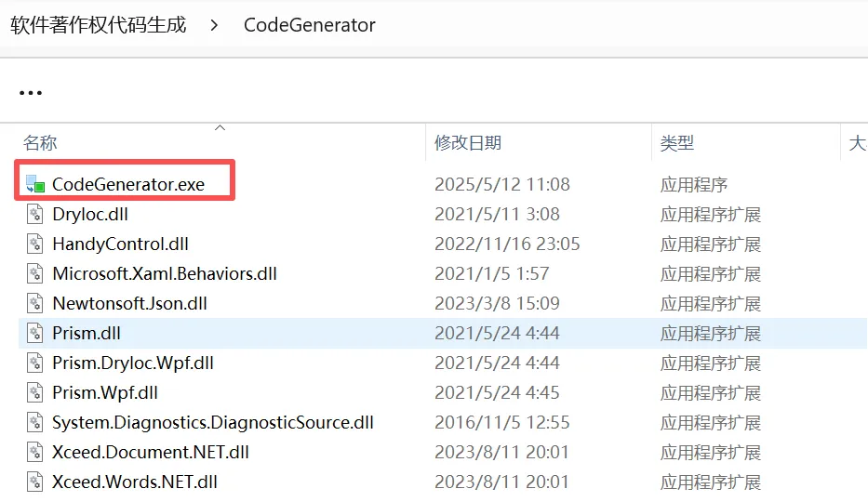The width and height of the screenshot is (868, 502).
Task: Sort files by the 类型 column header
Action: tap(677, 143)
